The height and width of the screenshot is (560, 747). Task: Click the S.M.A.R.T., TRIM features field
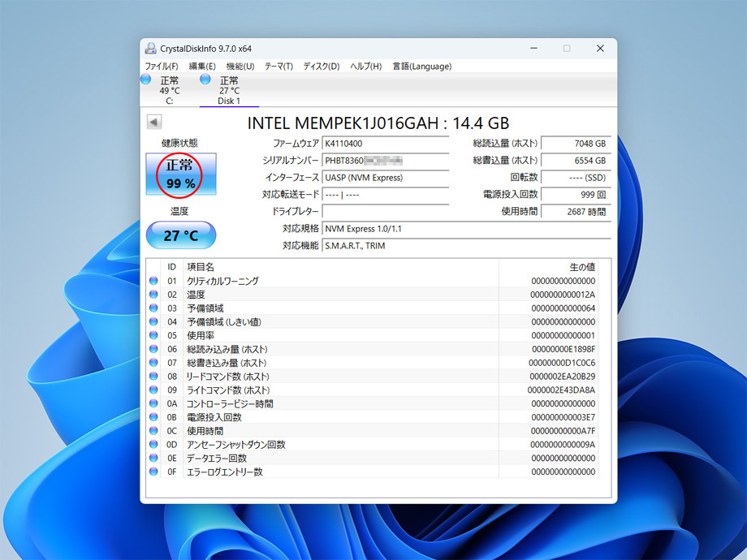(466, 246)
